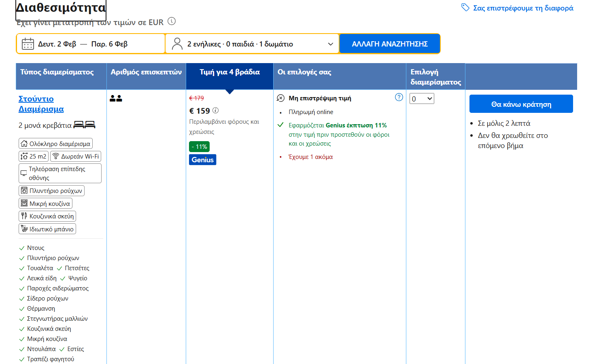
Task: Click the green -11% discount badge
Action: click(199, 146)
